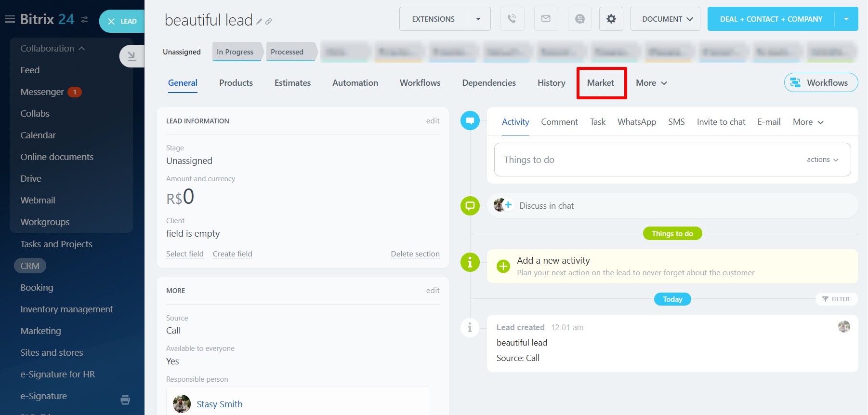Copy lead link via chain icon
The height and width of the screenshot is (415, 868).
coord(269,22)
